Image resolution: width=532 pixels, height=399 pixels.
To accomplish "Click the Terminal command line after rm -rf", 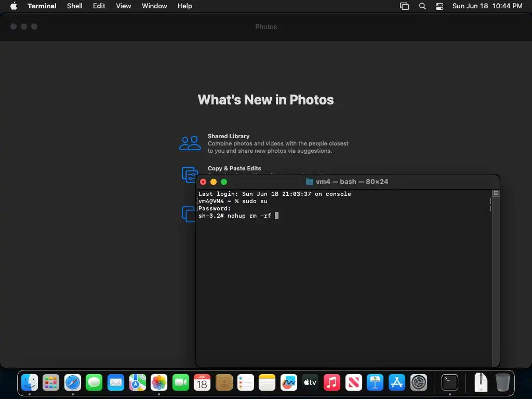I will [x=276, y=216].
